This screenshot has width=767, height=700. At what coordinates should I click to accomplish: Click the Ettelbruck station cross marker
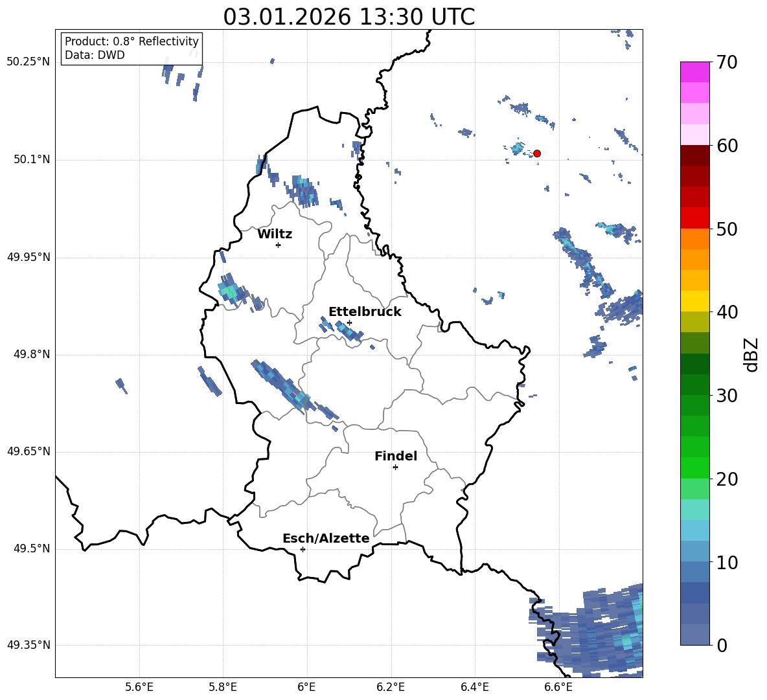(349, 322)
